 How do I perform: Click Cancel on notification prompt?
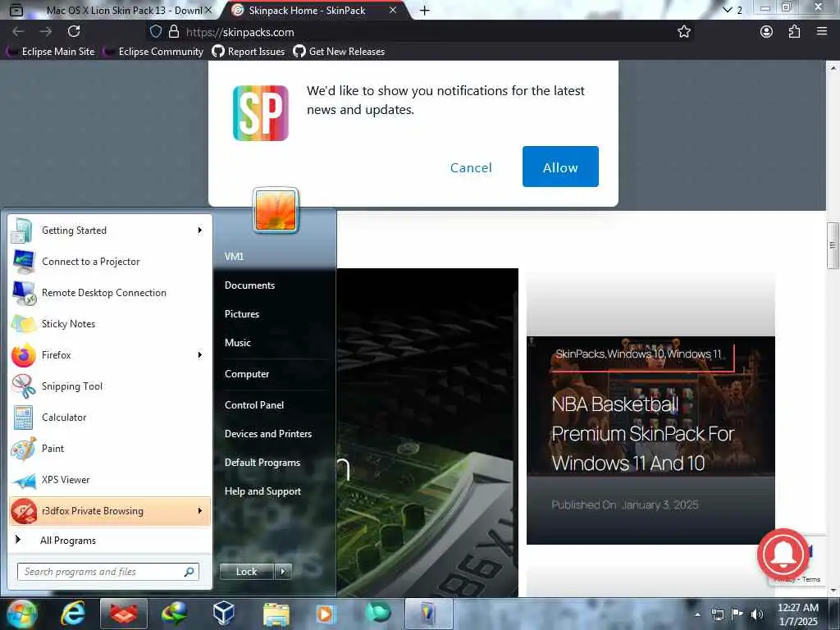tap(471, 167)
